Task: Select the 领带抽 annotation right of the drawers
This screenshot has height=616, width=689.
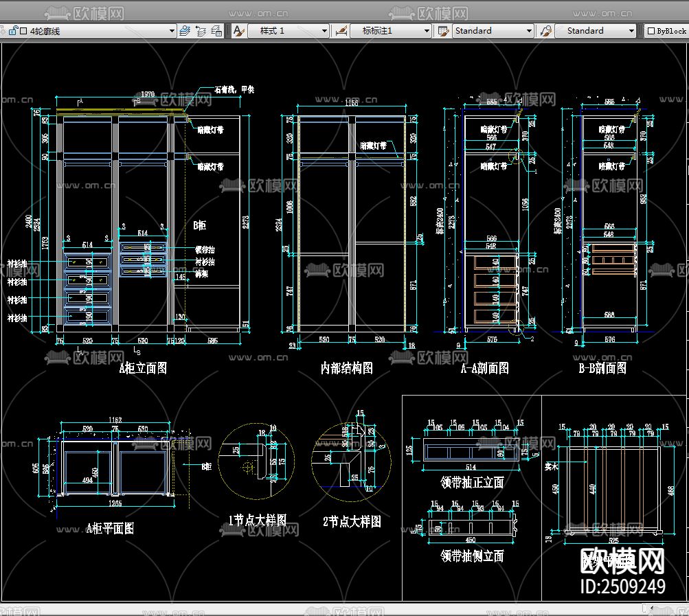Action: 205,249
